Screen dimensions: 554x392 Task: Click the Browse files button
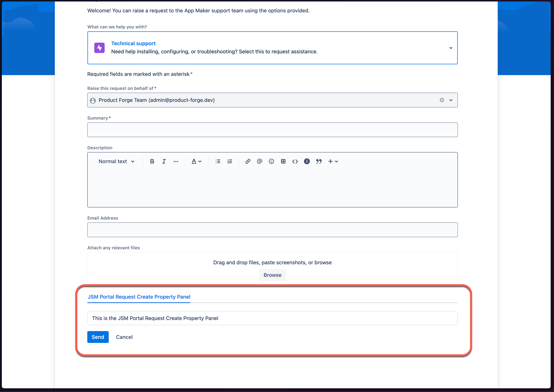pyautogui.click(x=272, y=275)
